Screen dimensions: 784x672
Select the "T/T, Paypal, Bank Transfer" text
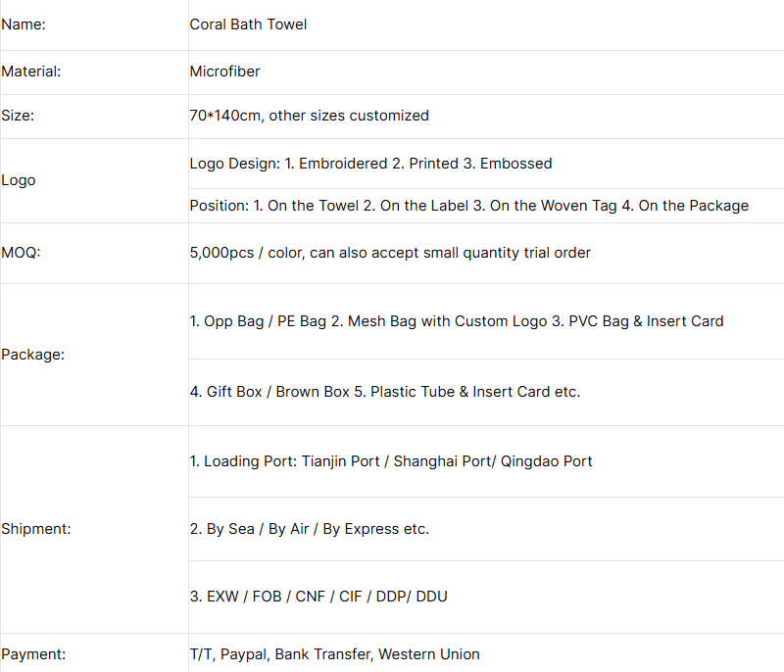[x=334, y=654]
